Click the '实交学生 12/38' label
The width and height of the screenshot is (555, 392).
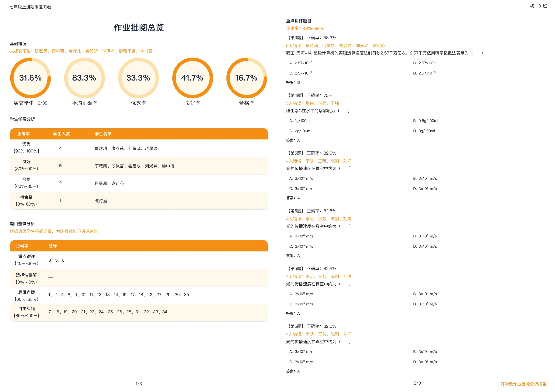coord(31,103)
